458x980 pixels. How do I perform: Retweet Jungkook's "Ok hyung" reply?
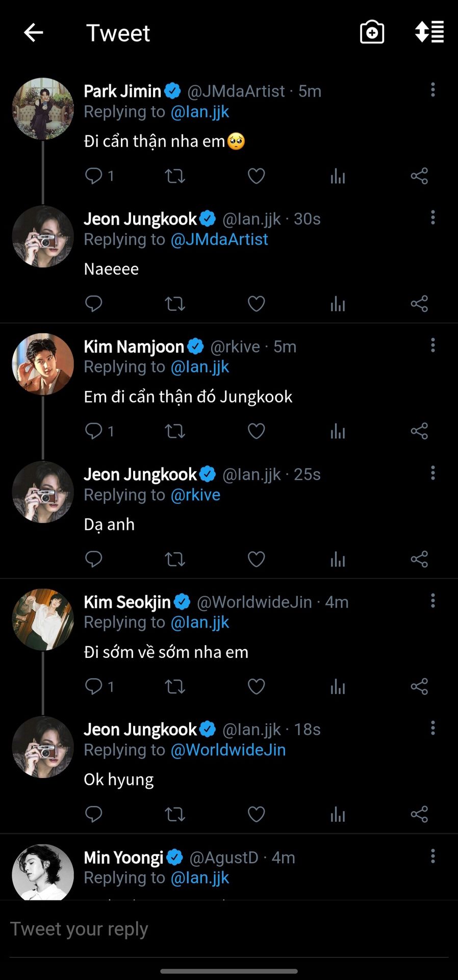(175, 814)
